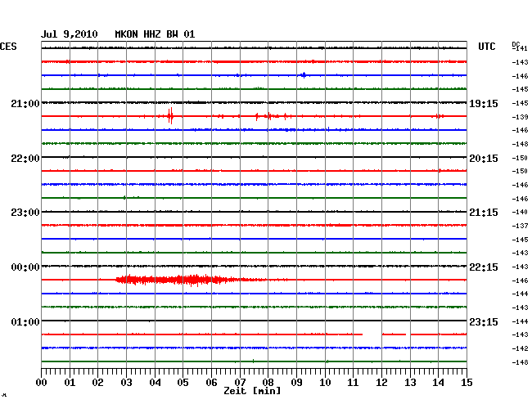Image resolution: width=532 pixels, height=404 pixels.
Task: Select the 23:00 time label
Action: click(25, 213)
